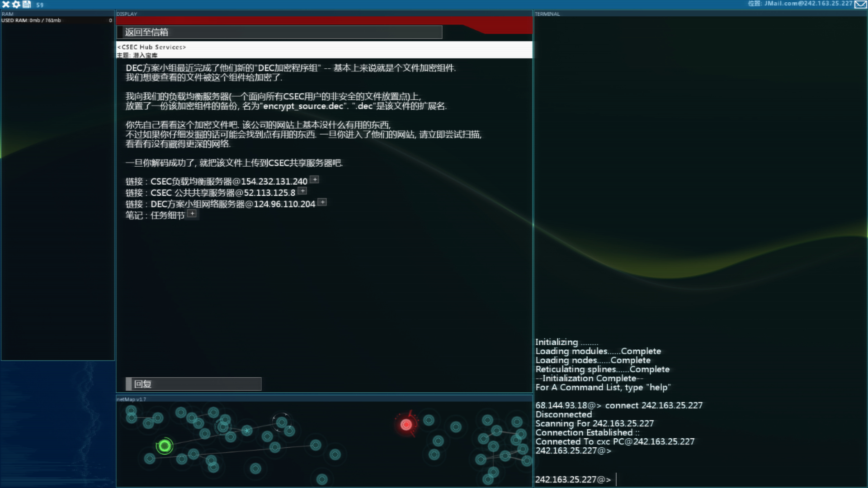This screenshot has height=488, width=868.
Task: Click the USED RAM indicator bar
Action: tap(57, 20)
